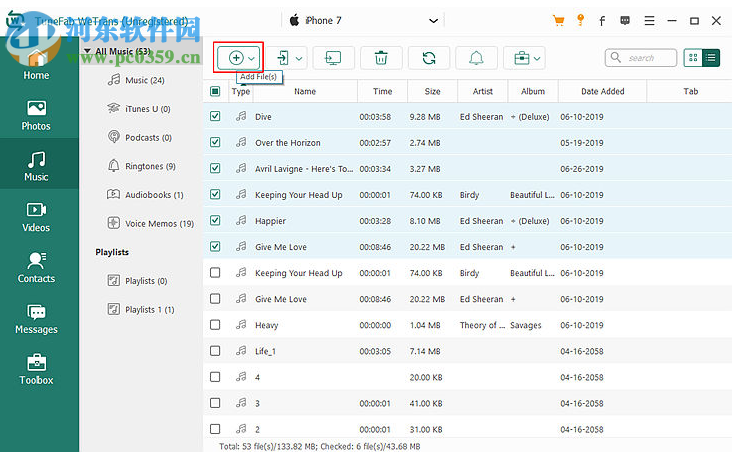Sort by Size column header
The height and width of the screenshot is (458, 733).
[x=432, y=91]
